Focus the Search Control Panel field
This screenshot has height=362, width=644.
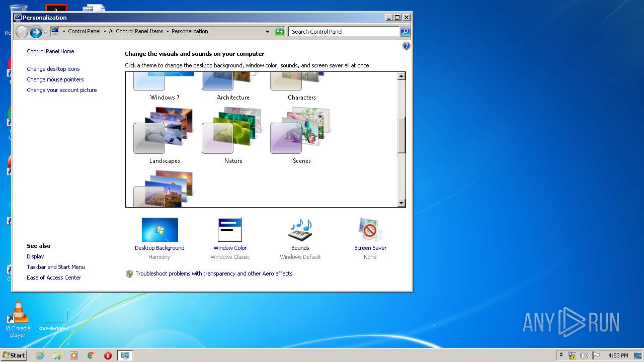click(x=344, y=32)
